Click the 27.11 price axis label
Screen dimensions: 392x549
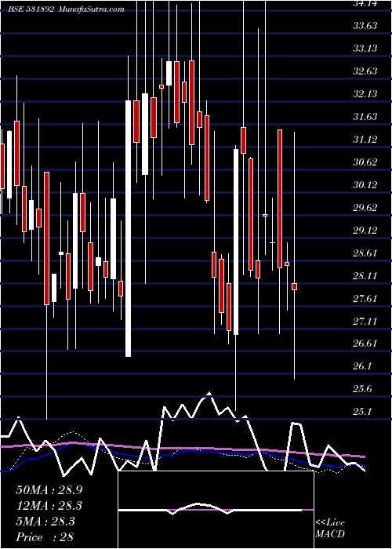365,322
